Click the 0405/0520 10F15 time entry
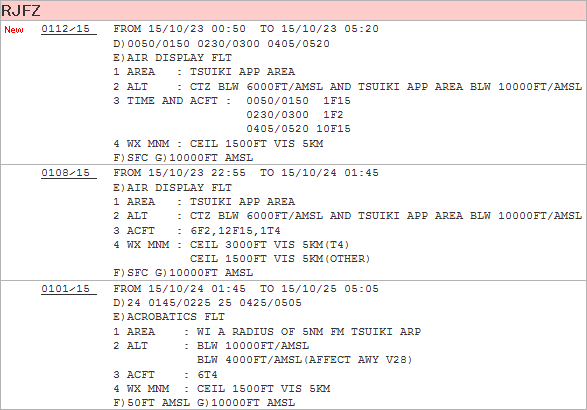 coord(298,129)
